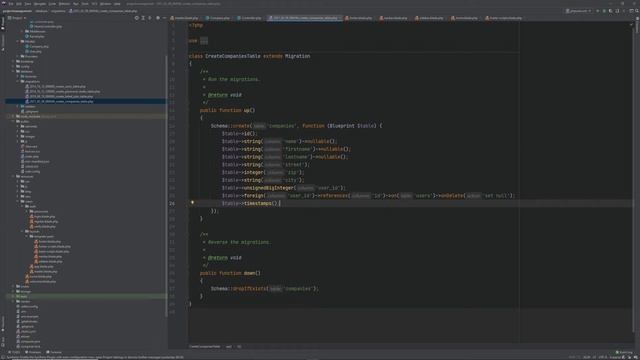Click the Search Everywhere magnifier icon

637,11
